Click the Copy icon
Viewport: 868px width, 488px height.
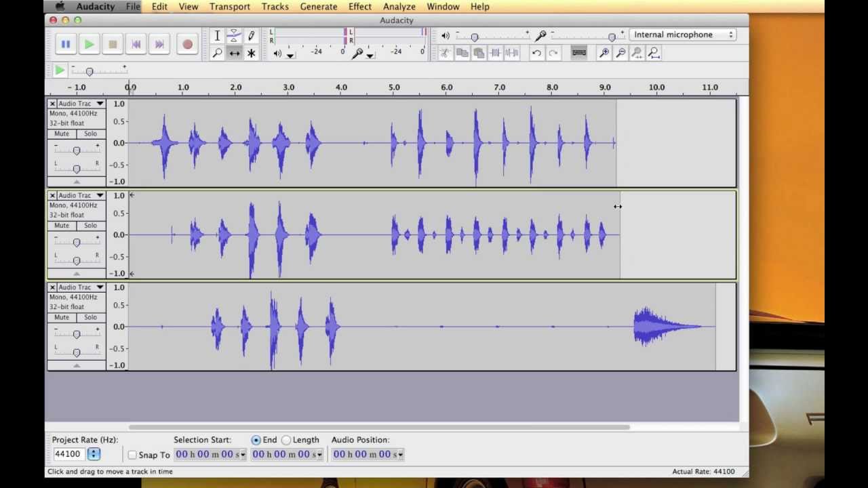462,53
